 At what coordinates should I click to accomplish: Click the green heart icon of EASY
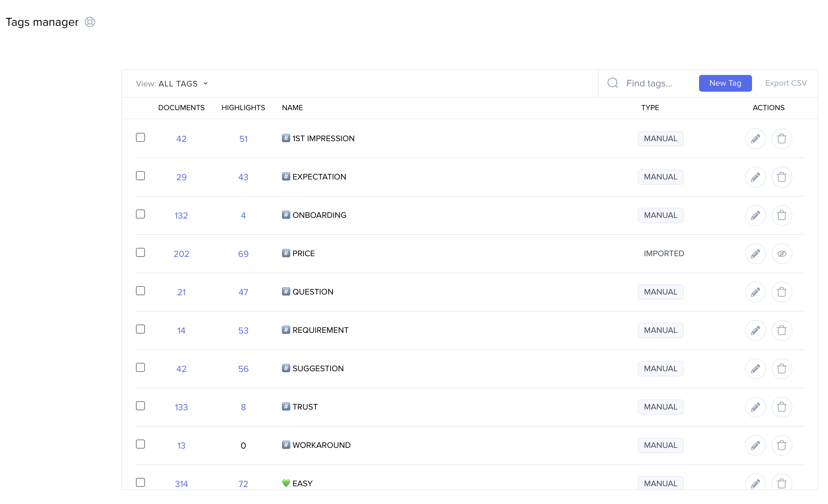(286, 483)
